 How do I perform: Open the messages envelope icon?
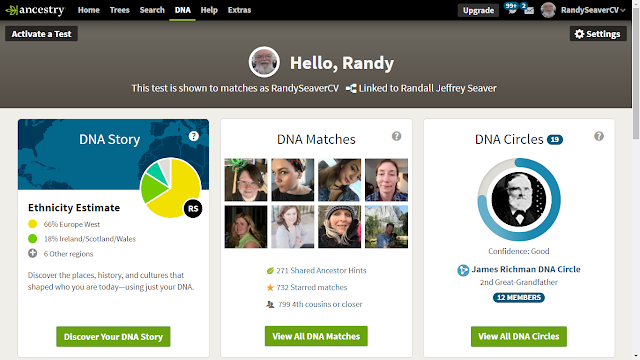528,9
